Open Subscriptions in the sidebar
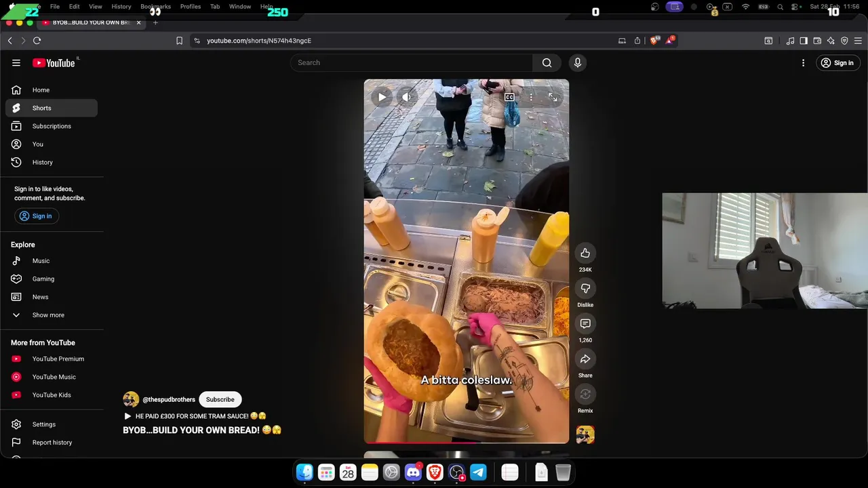Screen dimensions: 868x488 pyautogui.click(x=52, y=126)
